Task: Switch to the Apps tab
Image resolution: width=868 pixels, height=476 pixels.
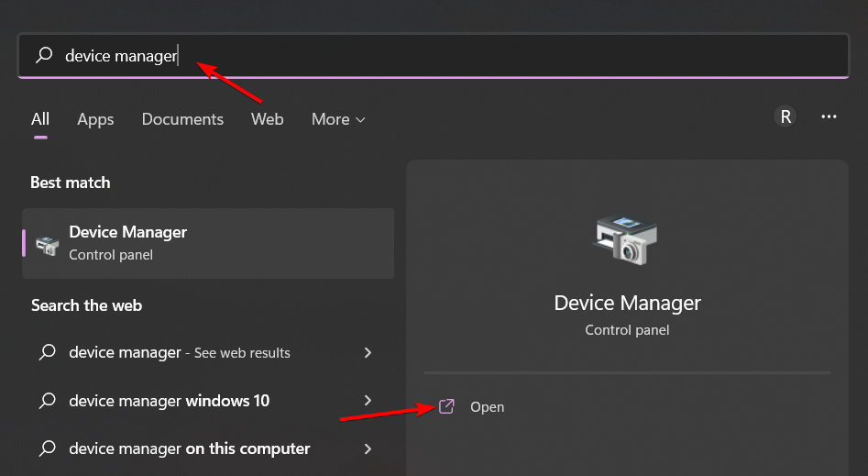Action: point(95,119)
